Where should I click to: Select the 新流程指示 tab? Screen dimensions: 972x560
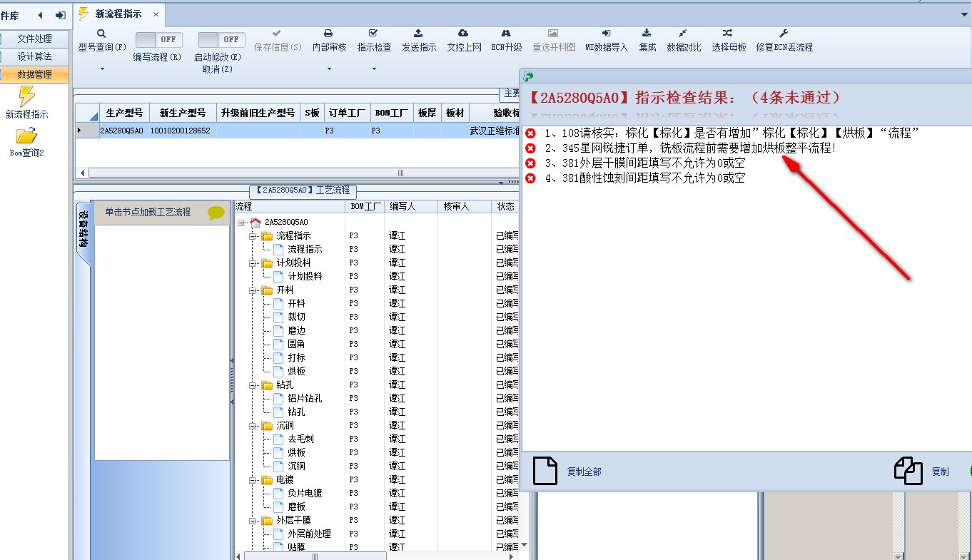[x=118, y=14]
